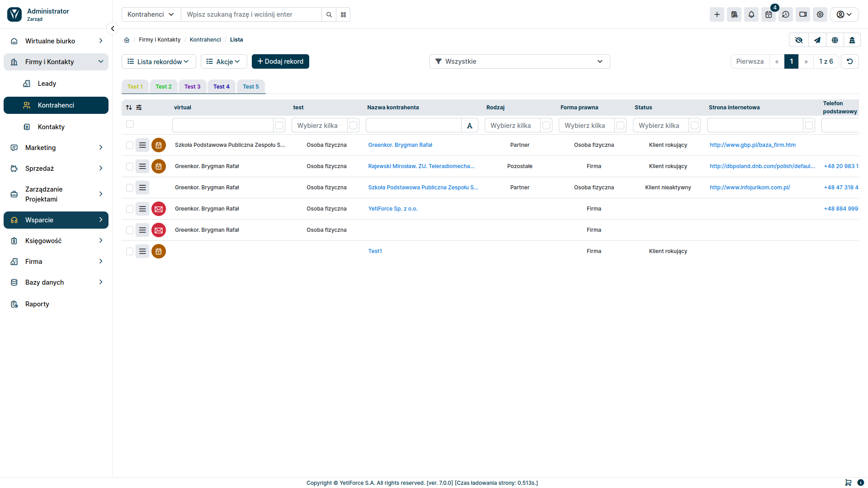868x488 pixels.
Task: Click calendar icon in Szkoła Podstawowa row
Action: pos(159,145)
